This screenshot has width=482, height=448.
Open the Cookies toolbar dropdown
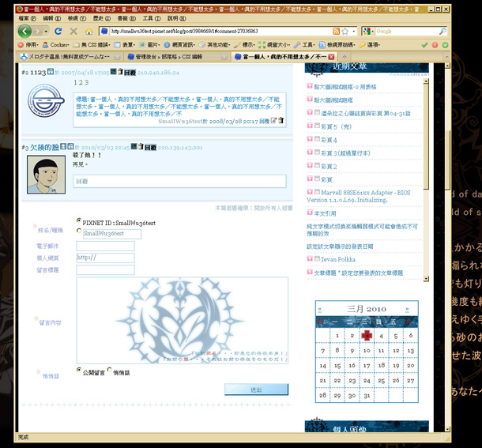[x=56, y=45]
